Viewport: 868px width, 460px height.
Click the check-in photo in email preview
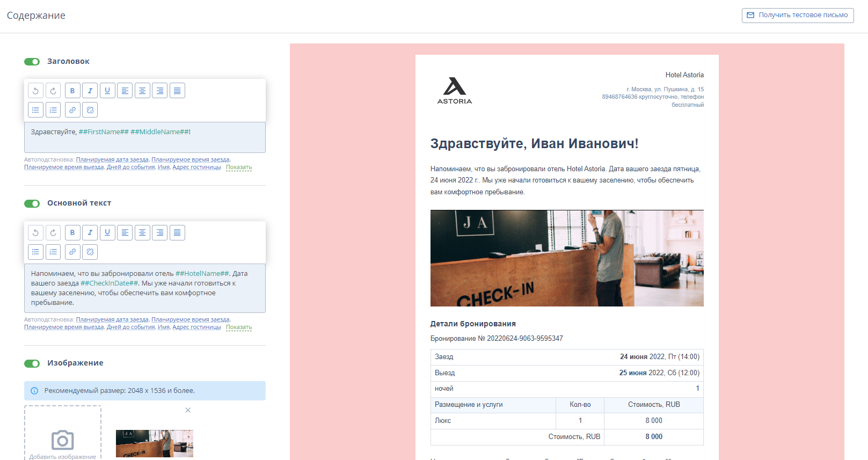click(567, 258)
